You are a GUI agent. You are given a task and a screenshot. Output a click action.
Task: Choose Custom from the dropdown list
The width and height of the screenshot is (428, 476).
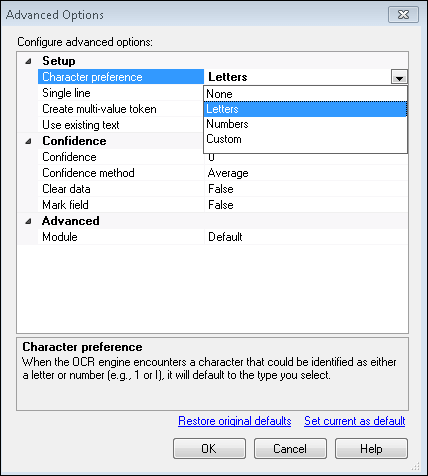[305, 139]
